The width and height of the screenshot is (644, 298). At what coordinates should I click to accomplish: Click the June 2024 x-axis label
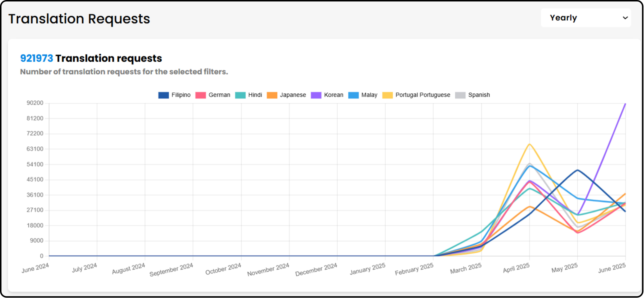[35, 268]
